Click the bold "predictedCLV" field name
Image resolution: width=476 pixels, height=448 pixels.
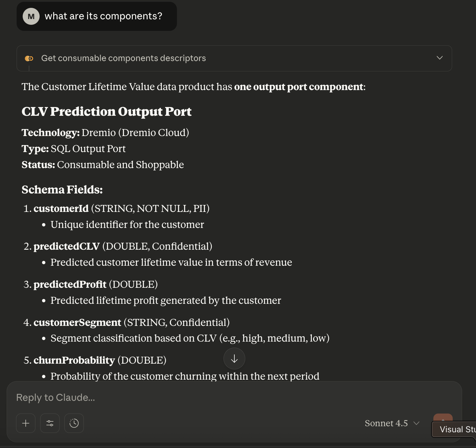point(67,246)
